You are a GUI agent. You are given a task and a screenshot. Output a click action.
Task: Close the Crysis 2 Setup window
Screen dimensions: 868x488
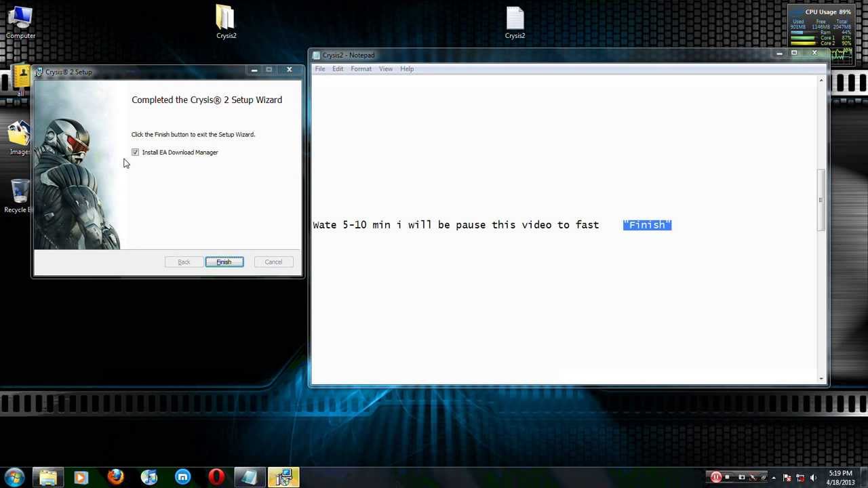289,70
